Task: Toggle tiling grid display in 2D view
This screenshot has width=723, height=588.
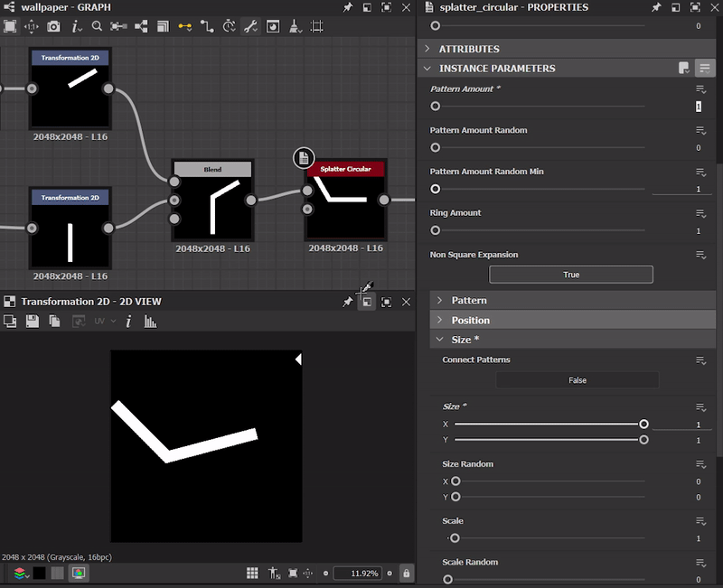Action: (254, 574)
